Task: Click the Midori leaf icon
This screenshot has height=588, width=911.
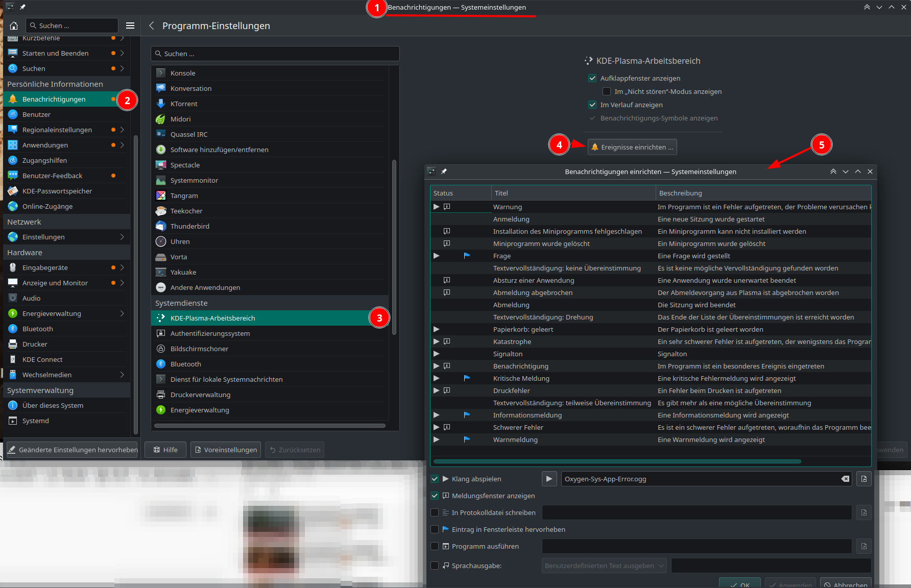Action: [161, 119]
